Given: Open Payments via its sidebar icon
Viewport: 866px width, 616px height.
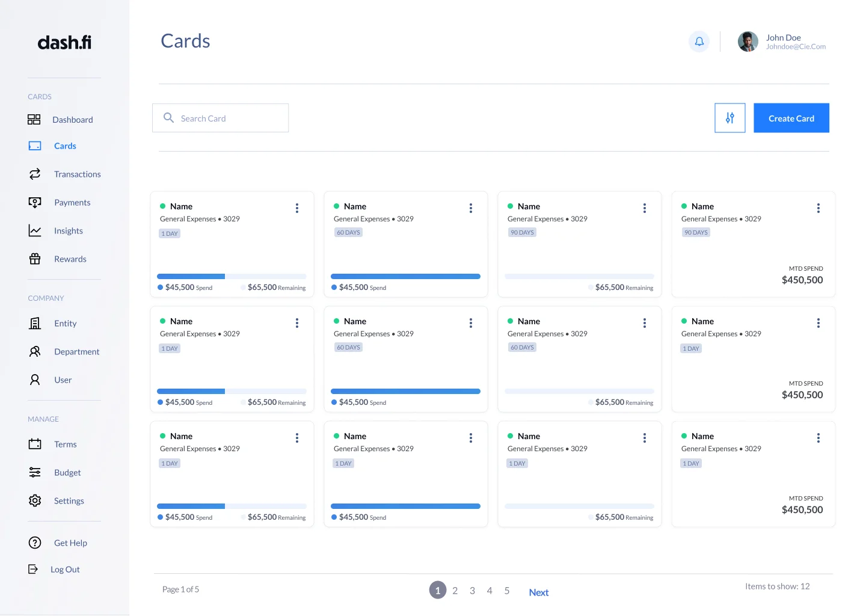Looking at the screenshot, I should pos(35,202).
